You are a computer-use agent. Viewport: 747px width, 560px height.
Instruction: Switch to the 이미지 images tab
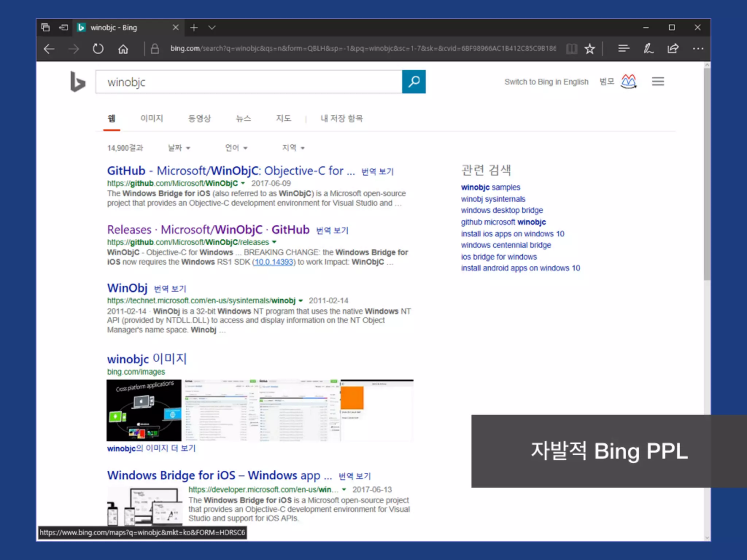point(152,118)
